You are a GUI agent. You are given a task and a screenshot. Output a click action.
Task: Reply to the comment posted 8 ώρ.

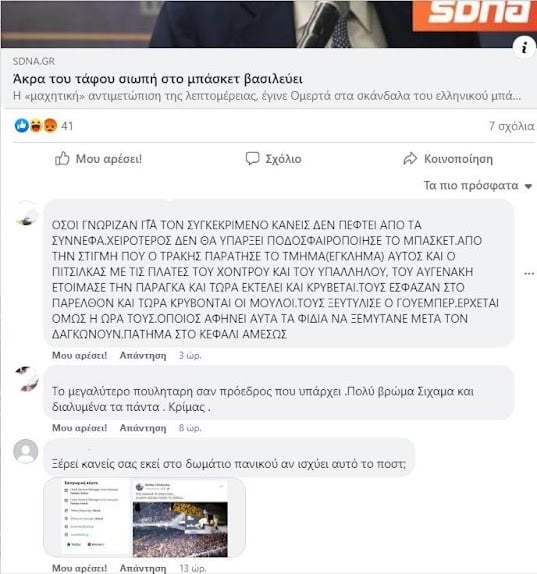(x=143, y=428)
